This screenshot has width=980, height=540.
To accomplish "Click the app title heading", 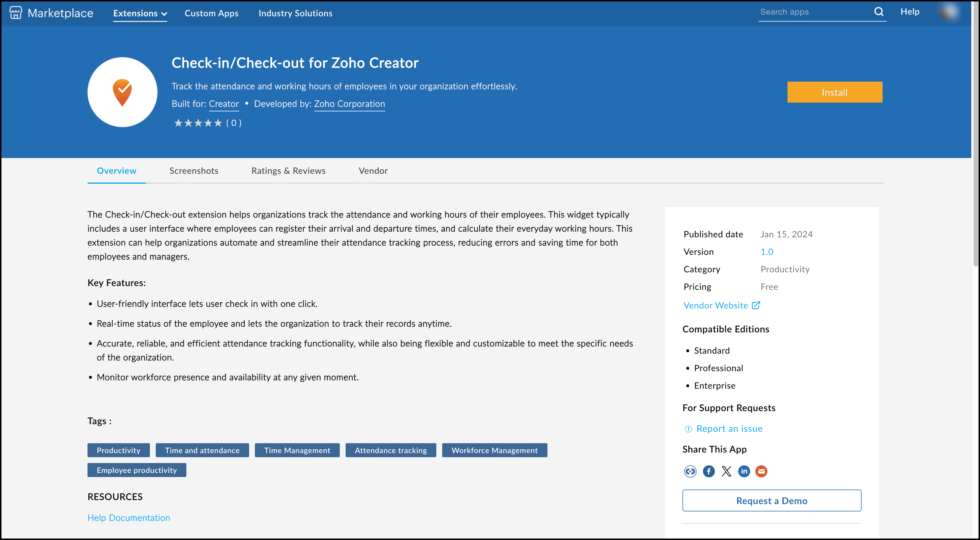I will point(295,63).
